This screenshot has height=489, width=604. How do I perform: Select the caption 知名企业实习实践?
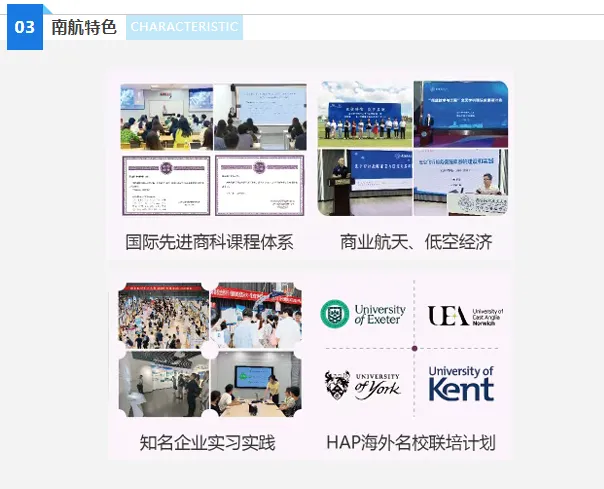pyautogui.click(x=207, y=443)
